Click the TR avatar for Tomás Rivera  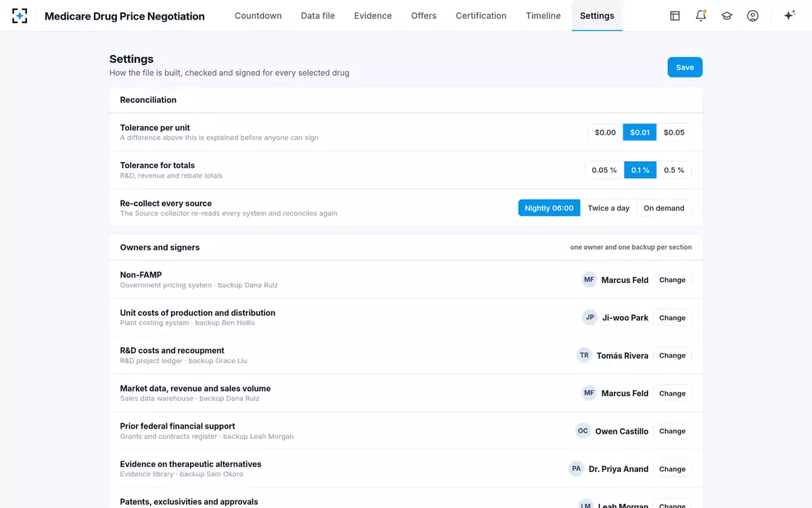click(584, 356)
